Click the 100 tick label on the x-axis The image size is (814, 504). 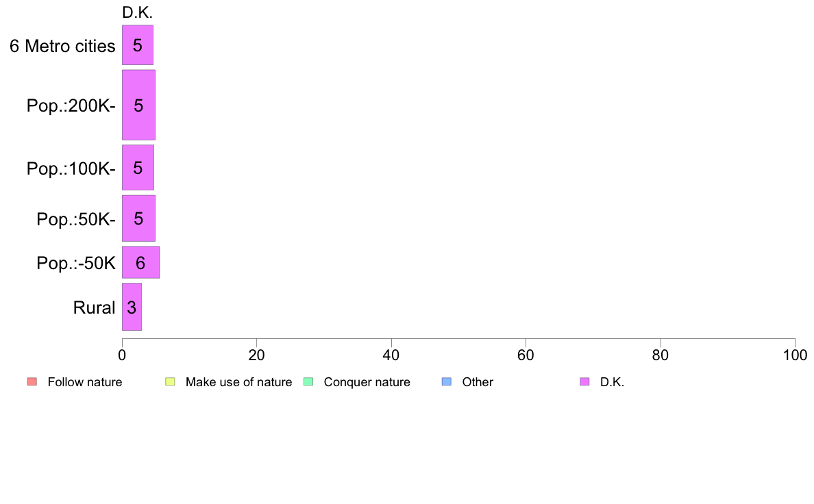coord(795,355)
